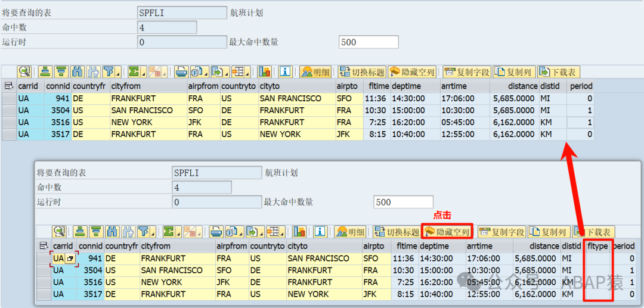Viewport: 644px width, 308px height.
Task: Click Details magnifier icon in lower window toolbar
Action: pos(60,232)
